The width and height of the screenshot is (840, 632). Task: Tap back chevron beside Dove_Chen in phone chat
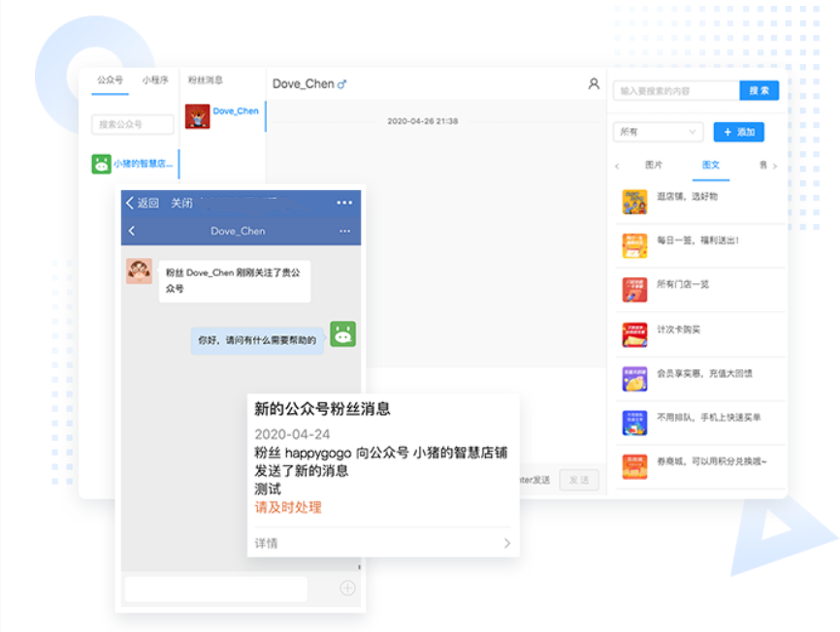pyautogui.click(x=132, y=231)
